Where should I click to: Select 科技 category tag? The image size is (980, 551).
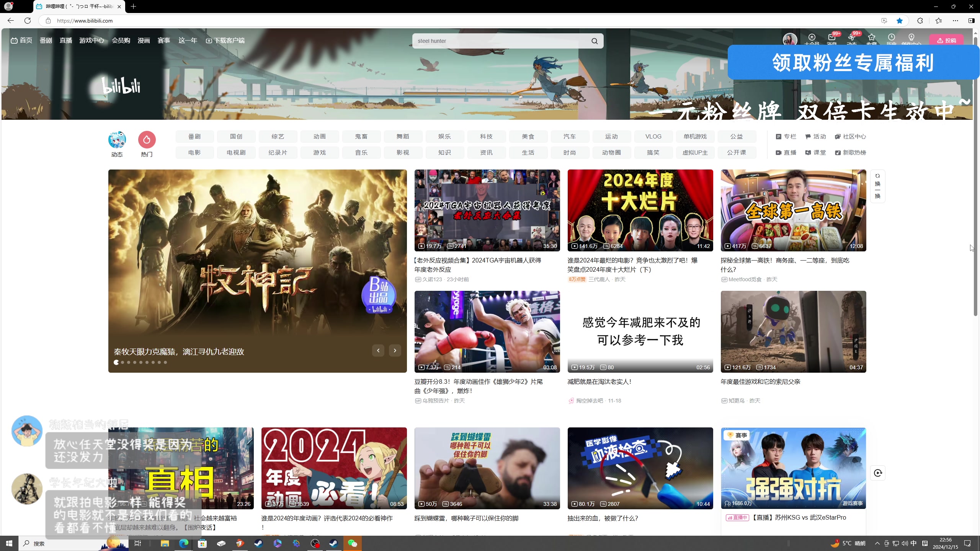click(x=487, y=137)
